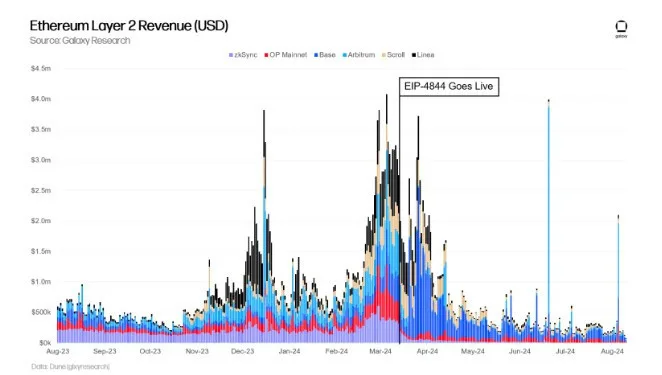Viewport: 662px width, 375px height.
Task: Select the Base legend label
Action: pos(327,55)
